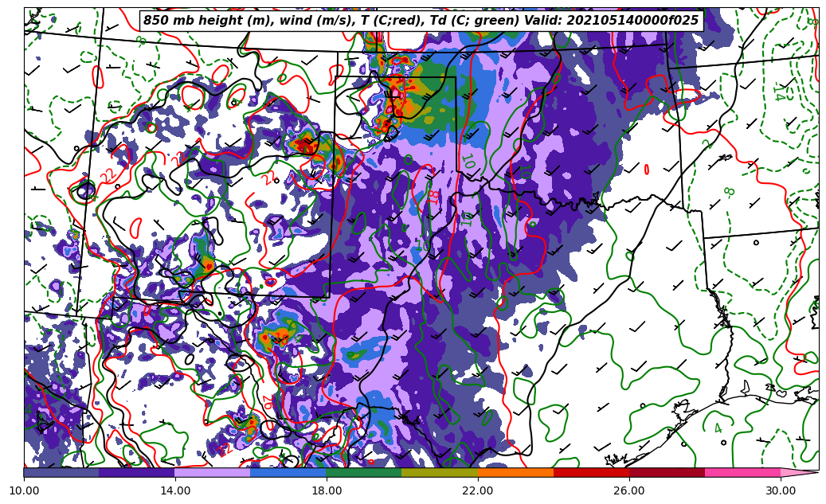Image resolution: width=826 pixels, height=504 pixels.
Task: Select the orange colorbar segment
Action: coord(515,473)
